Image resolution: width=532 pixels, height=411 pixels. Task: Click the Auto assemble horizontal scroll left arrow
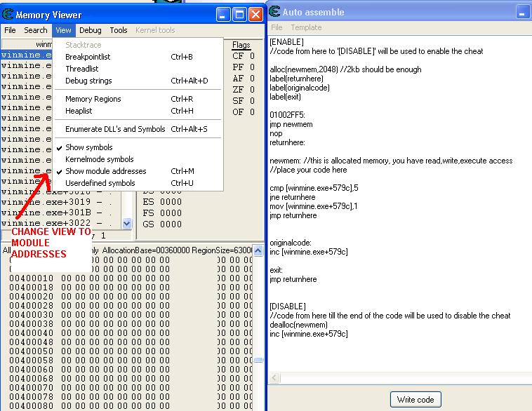pos(274,378)
